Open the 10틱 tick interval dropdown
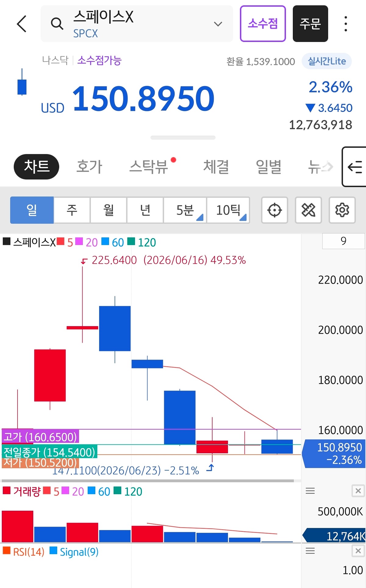Screen dimensions: 366x588 coord(228,210)
